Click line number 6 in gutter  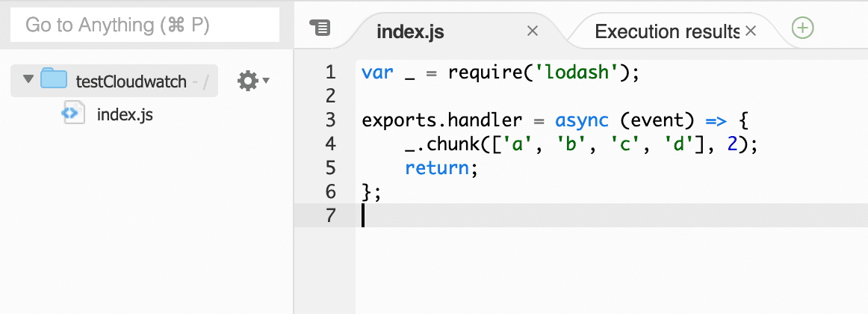pos(330,191)
